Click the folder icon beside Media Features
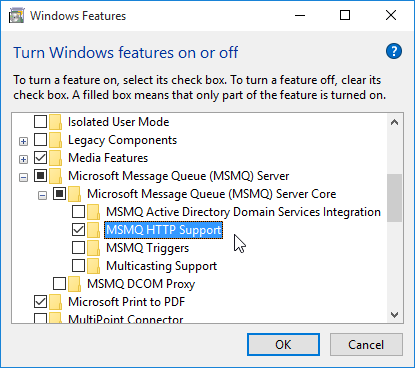Screen dimensions: 415x368 (55, 158)
